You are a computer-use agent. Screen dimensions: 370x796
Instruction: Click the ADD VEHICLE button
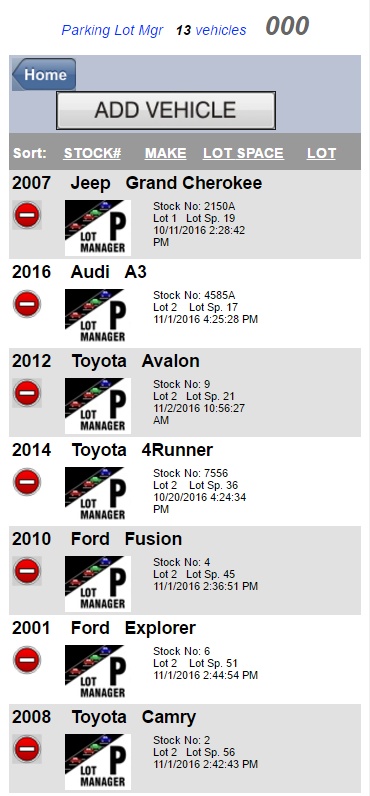click(x=166, y=110)
